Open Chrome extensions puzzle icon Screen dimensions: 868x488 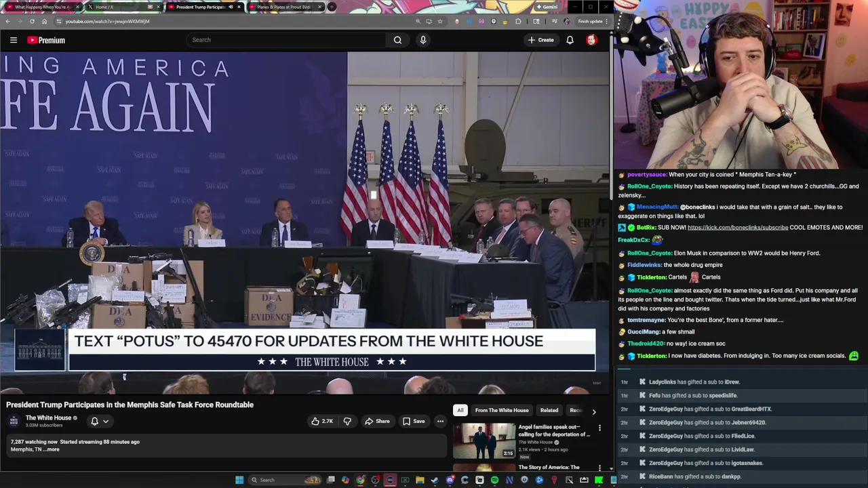pyautogui.click(x=518, y=21)
